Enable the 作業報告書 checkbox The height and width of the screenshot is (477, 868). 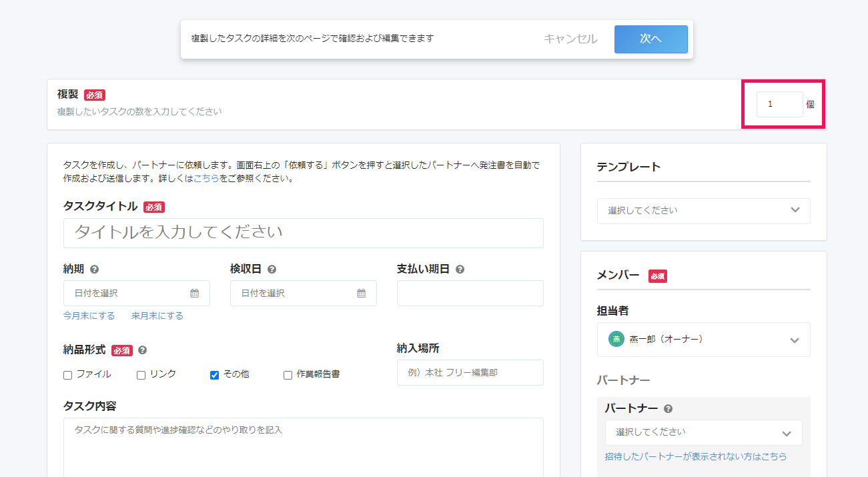tap(288, 375)
